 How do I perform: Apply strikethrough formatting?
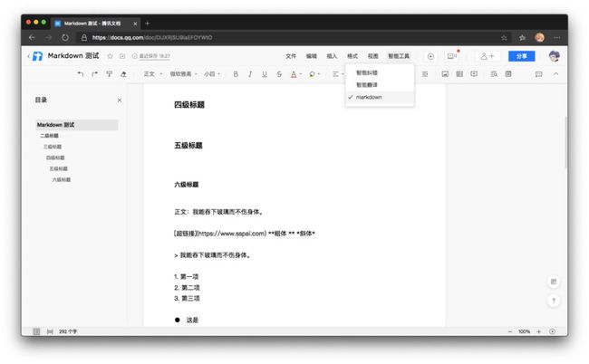click(x=279, y=74)
